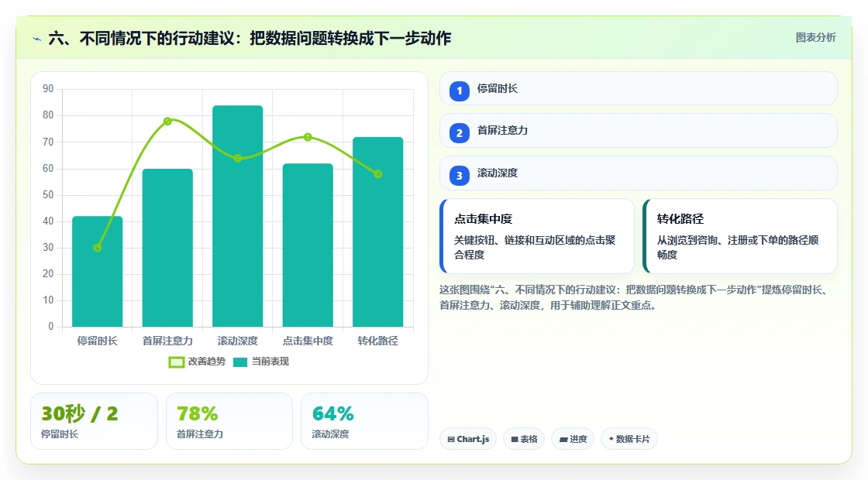Click the 数据卡片 chip sparkle icon
Viewport: 868px width, 480px height.
coord(611,439)
